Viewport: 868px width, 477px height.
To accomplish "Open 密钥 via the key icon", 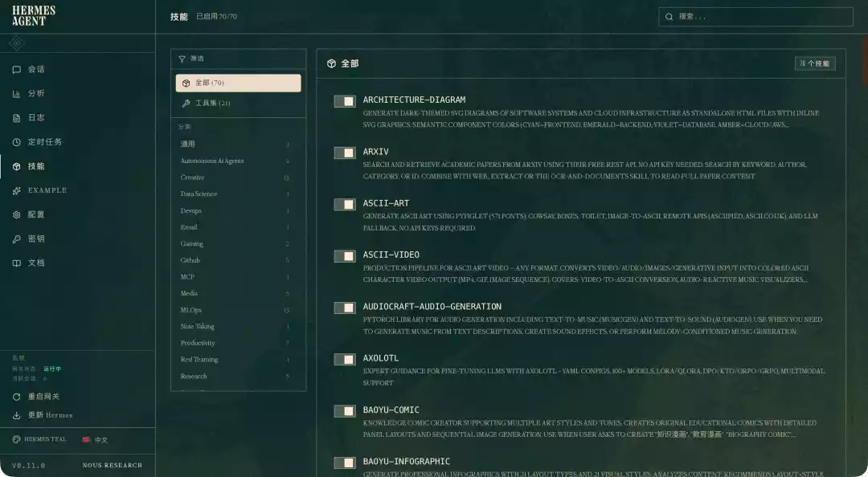I will click(x=17, y=239).
